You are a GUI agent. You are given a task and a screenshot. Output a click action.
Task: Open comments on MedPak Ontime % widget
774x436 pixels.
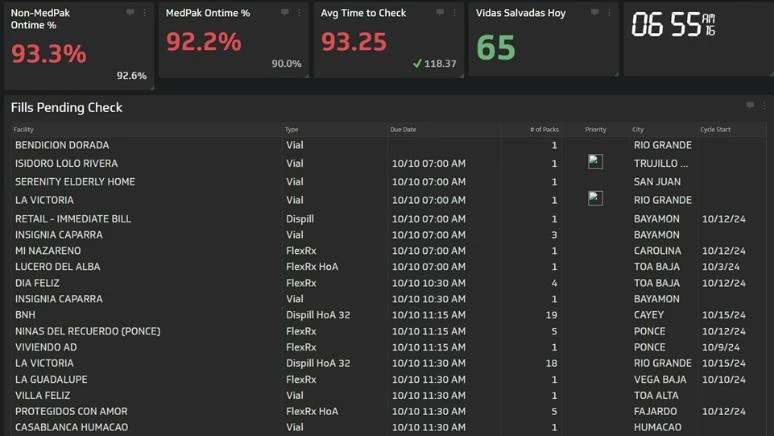(285, 13)
